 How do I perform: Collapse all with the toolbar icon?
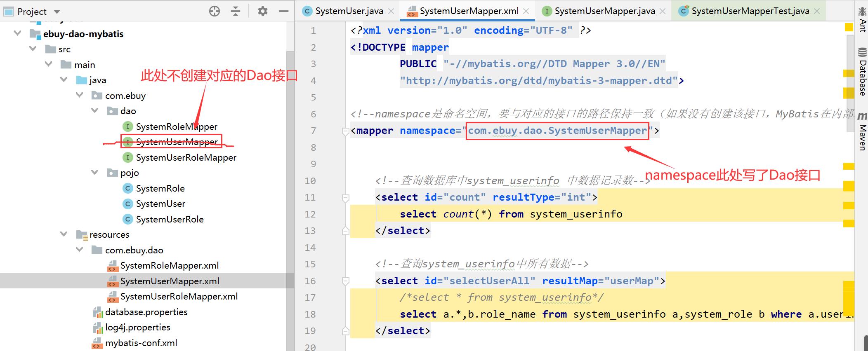pos(236,11)
